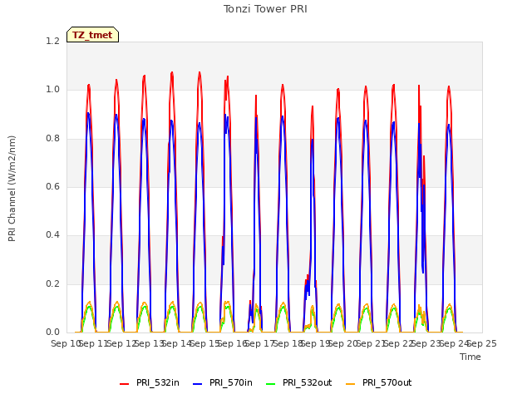The height and width of the screenshot is (399, 532).
Task: Toggle the PRI_570in legend entry
Action: click(223, 383)
